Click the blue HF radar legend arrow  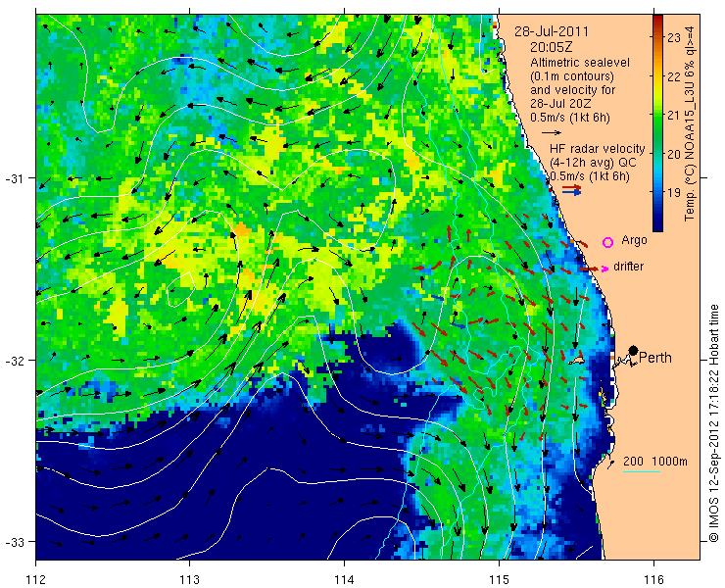tap(572, 192)
